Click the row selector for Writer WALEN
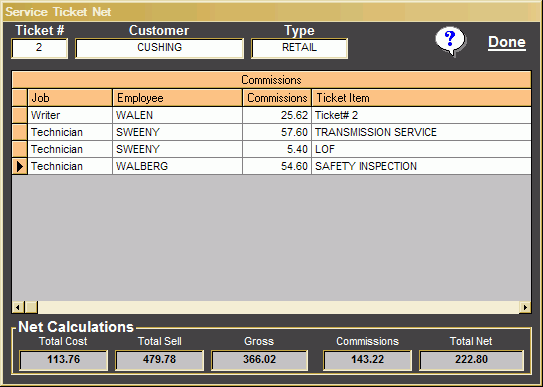Image resolution: width=543 pixels, height=387 pixels. coord(20,115)
